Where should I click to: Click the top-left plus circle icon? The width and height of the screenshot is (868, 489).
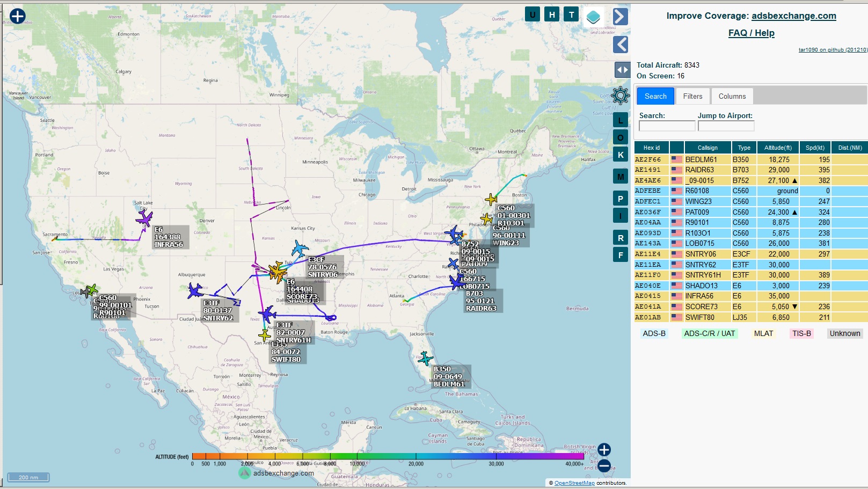coord(18,16)
